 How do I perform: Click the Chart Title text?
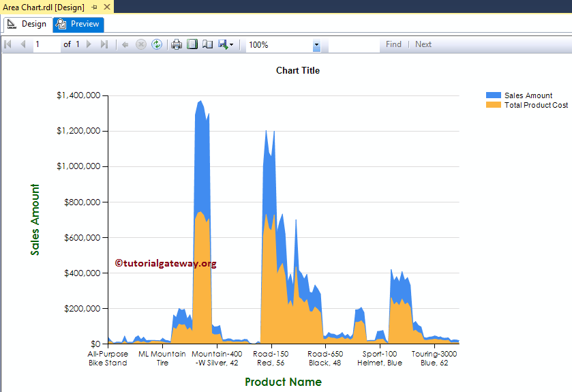[x=298, y=70]
